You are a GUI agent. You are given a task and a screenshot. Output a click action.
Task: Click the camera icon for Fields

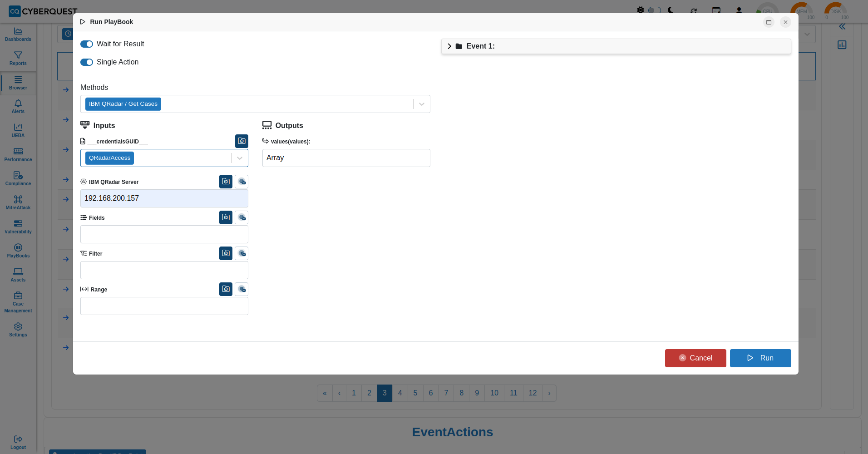coord(226,217)
